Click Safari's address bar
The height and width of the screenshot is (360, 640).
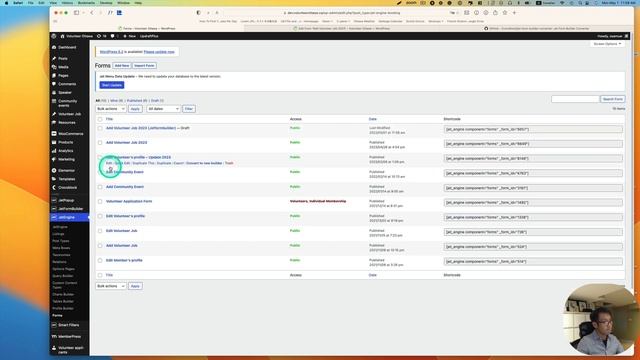342,13
